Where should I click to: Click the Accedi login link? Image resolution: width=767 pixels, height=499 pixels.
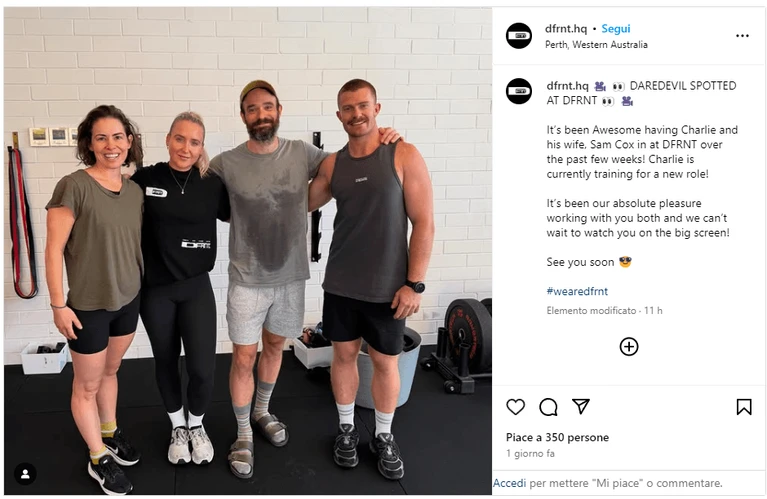tap(510, 483)
